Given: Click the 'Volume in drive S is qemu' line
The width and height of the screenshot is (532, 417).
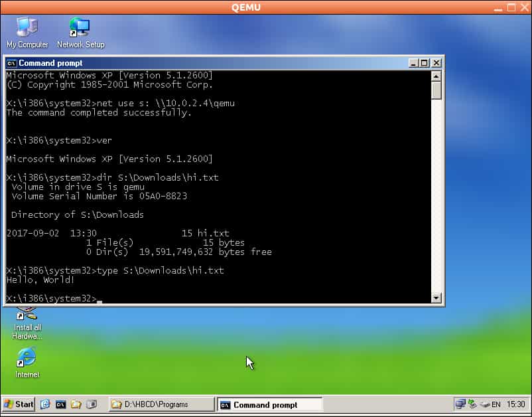Looking at the screenshot, I should [78, 187].
